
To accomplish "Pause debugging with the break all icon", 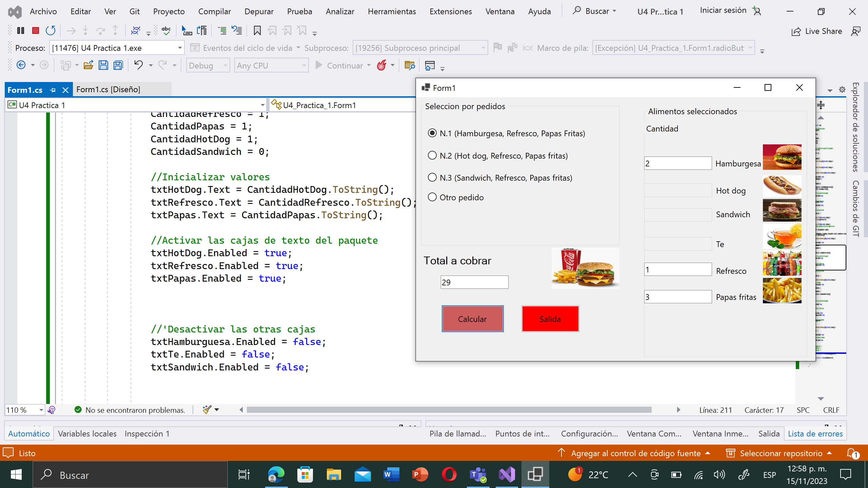I will [x=20, y=30].
